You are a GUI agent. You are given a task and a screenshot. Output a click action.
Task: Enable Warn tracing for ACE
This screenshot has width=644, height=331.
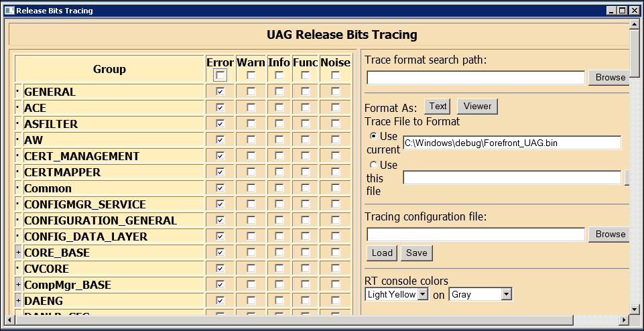pyautogui.click(x=251, y=107)
